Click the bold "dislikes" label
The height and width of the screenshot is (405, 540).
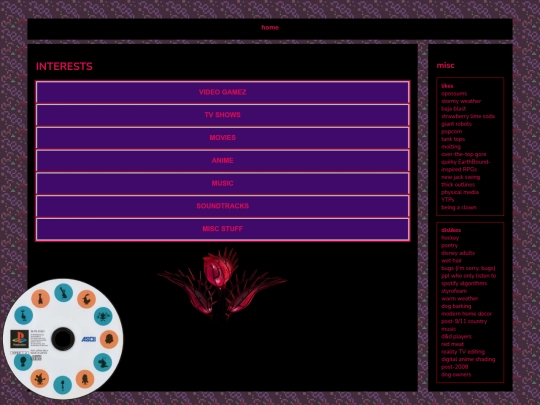coord(451,230)
